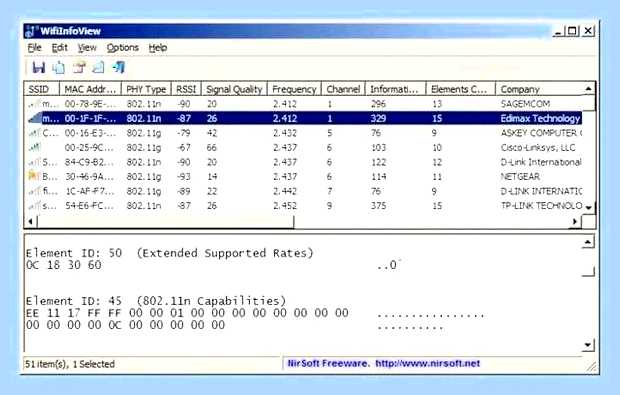Click MAC address 54-E6-FC cell

click(x=90, y=206)
